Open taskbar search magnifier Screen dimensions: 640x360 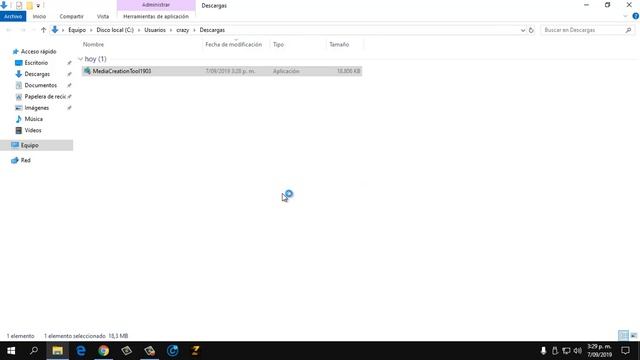pyautogui.click(x=34, y=351)
